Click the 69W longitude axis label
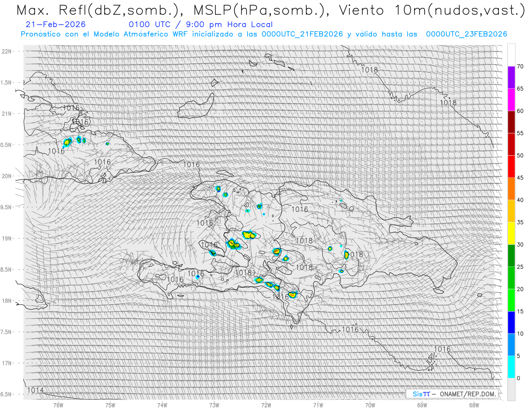 422,405
